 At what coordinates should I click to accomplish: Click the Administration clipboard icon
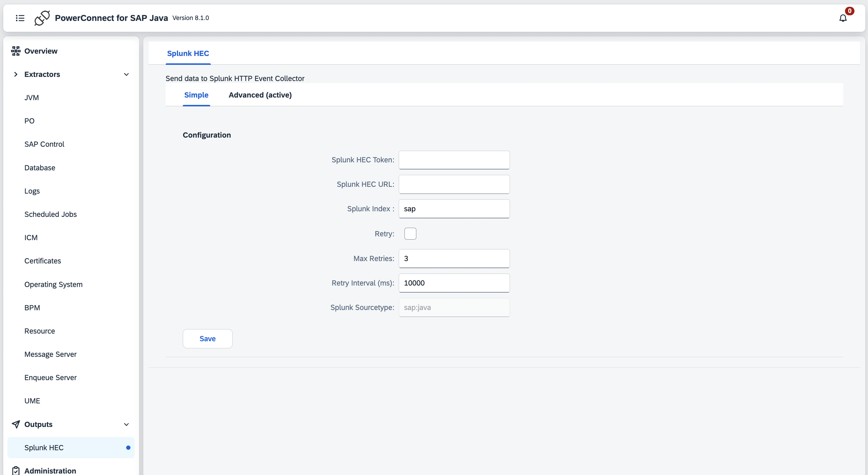click(16, 470)
